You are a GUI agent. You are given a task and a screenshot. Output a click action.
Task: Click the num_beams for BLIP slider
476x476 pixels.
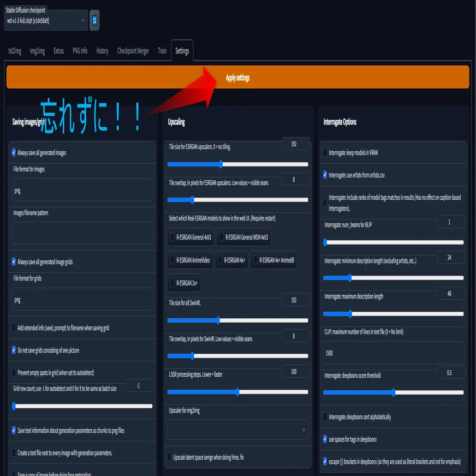[x=394, y=242]
